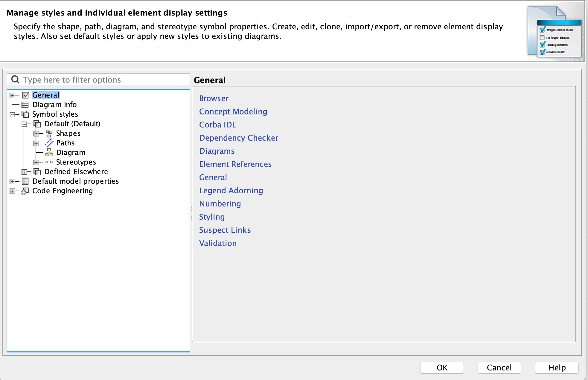This screenshot has height=380, width=588.
Task: Select Default (Default) style in tree
Action: 72,124
